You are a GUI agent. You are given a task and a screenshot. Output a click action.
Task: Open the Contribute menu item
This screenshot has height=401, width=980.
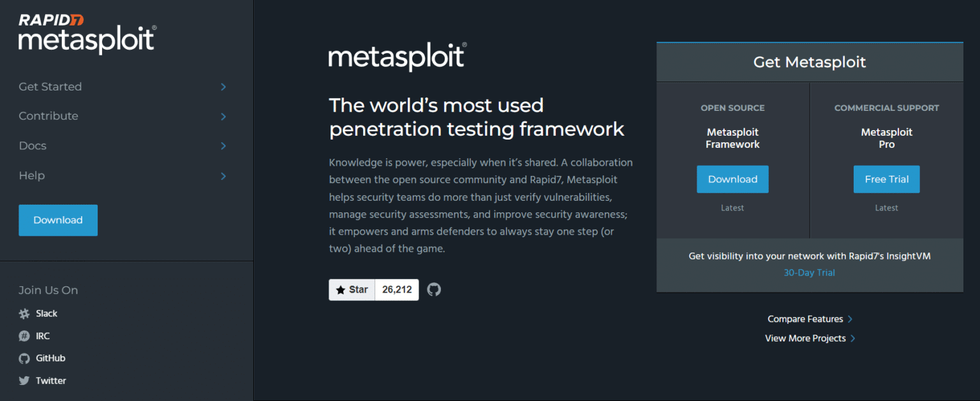click(x=48, y=116)
